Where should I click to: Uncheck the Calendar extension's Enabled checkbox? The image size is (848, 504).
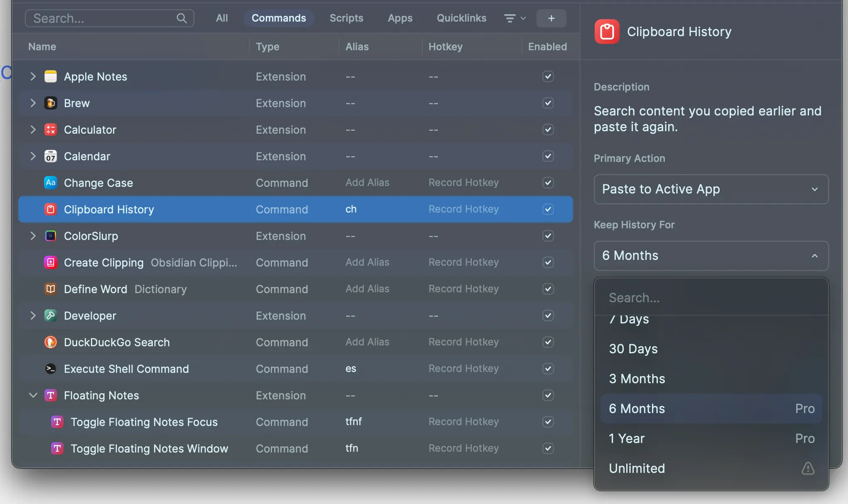(547, 156)
